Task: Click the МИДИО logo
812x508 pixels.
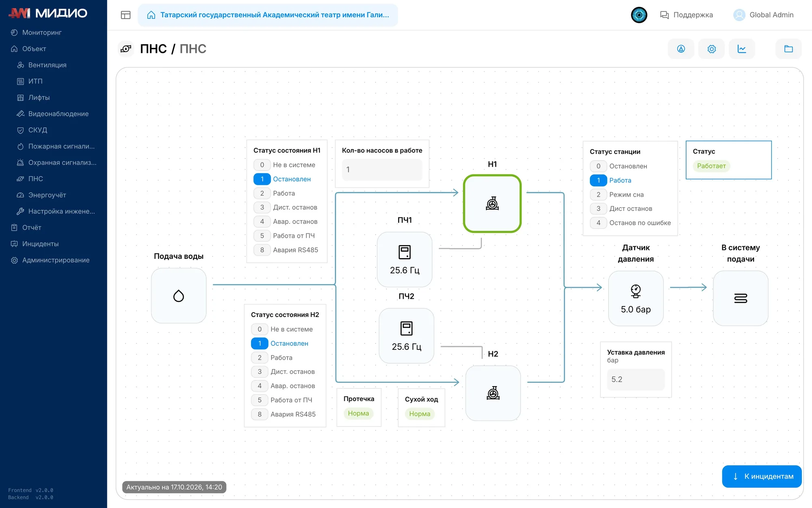Action: [48, 13]
